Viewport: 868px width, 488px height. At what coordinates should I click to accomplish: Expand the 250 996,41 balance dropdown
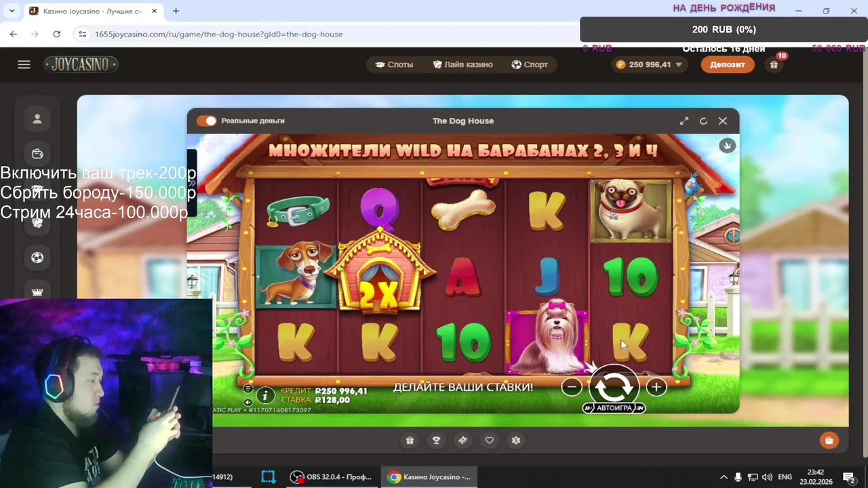point(650,64)
